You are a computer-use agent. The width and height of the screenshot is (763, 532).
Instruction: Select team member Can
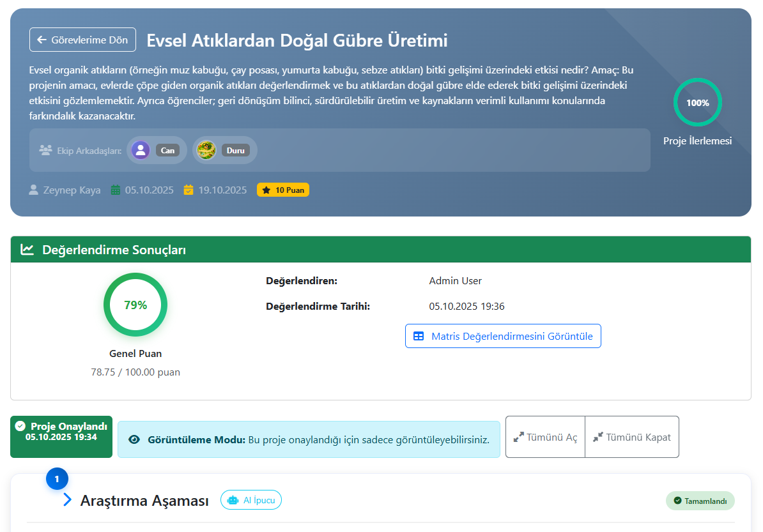[x=156, y=150]
